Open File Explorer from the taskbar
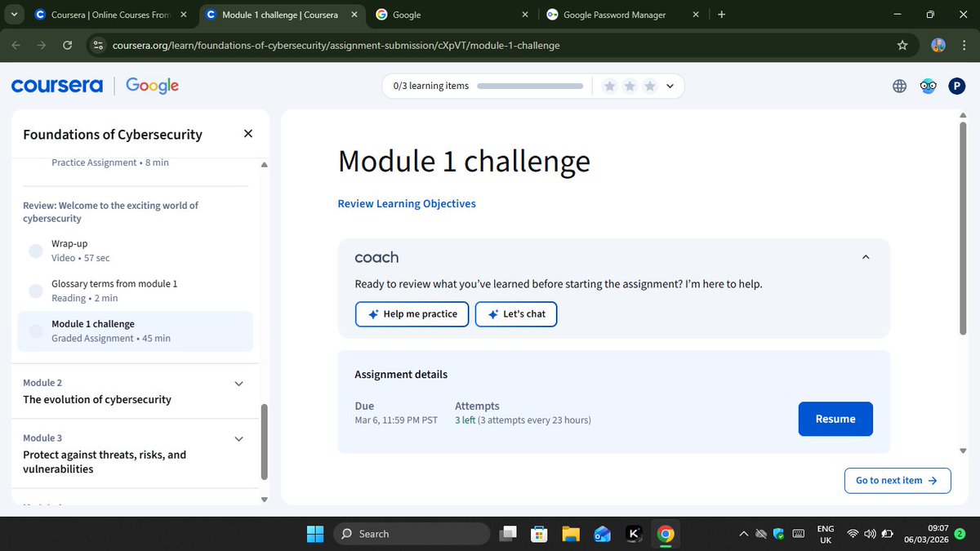 tap(570, 534)
